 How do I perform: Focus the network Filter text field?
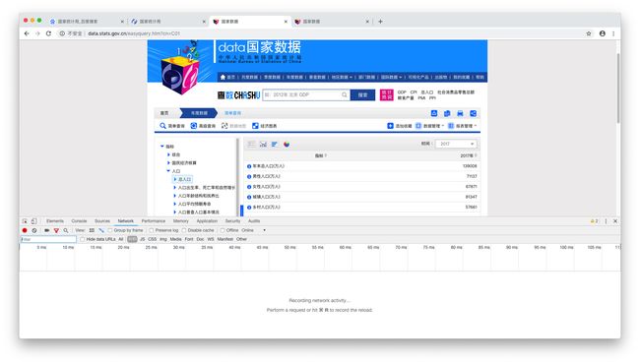48,239
